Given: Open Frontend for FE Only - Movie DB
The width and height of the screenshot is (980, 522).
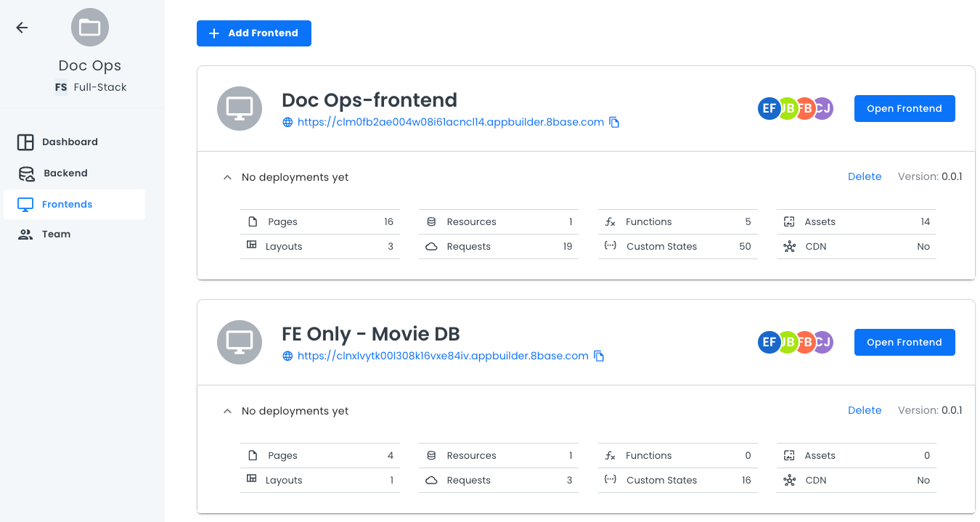Looking at the screenshot, I should pyautogui.click(x=904, y=343).
